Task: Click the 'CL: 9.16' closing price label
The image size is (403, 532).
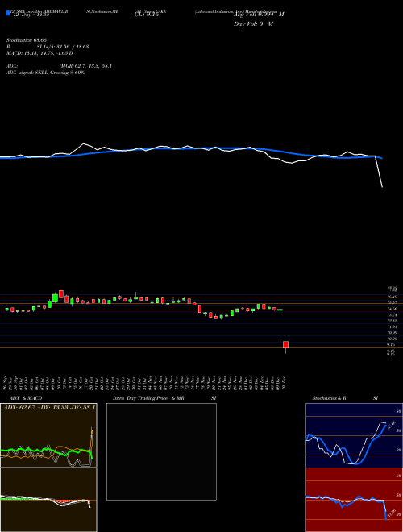Action: pos(147,15)
